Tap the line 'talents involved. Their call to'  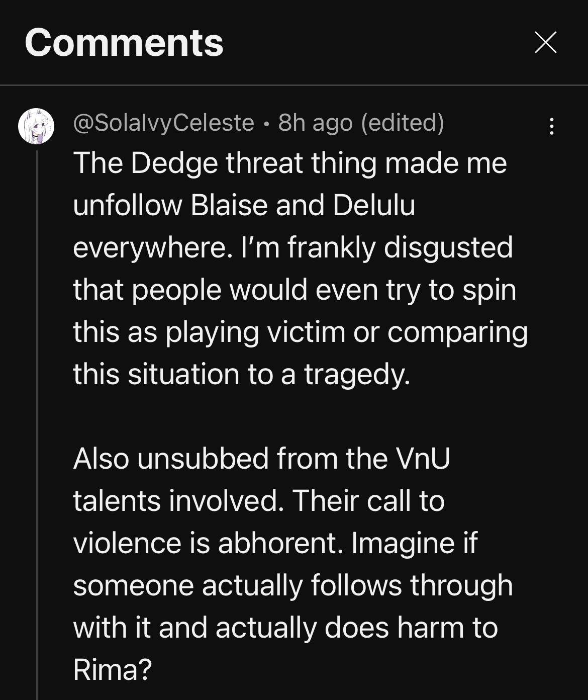pos(259,501)
